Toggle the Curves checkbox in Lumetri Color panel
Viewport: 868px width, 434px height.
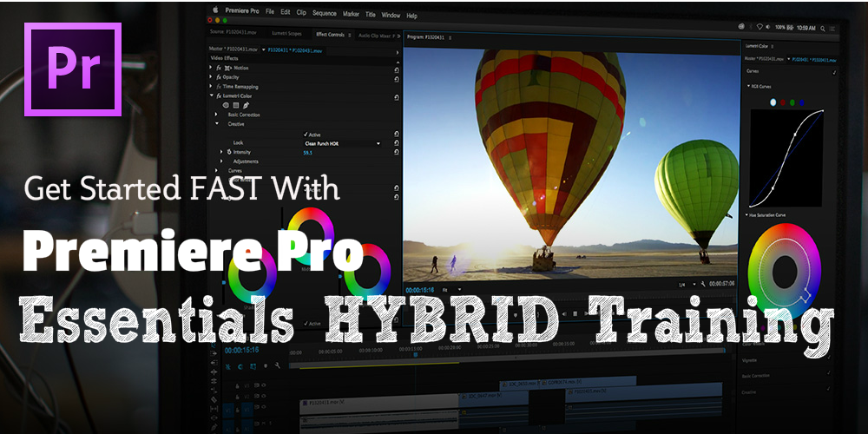pos(834,73)
